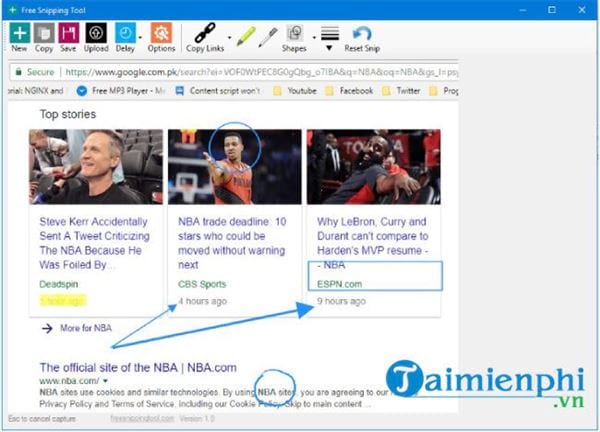Click Reset Snip undo button
This screenshot has width=600, height=432.
[362, 37]
